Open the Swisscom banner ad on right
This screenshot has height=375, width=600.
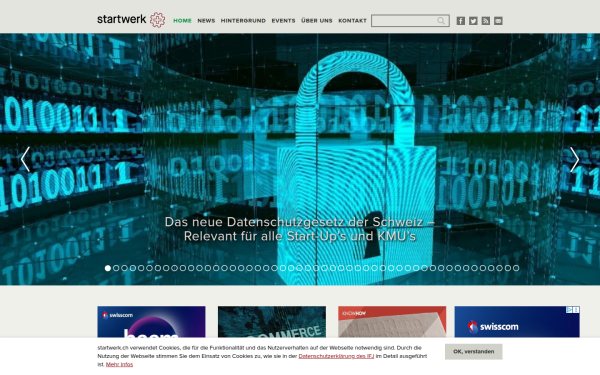(x=517, y=322)
